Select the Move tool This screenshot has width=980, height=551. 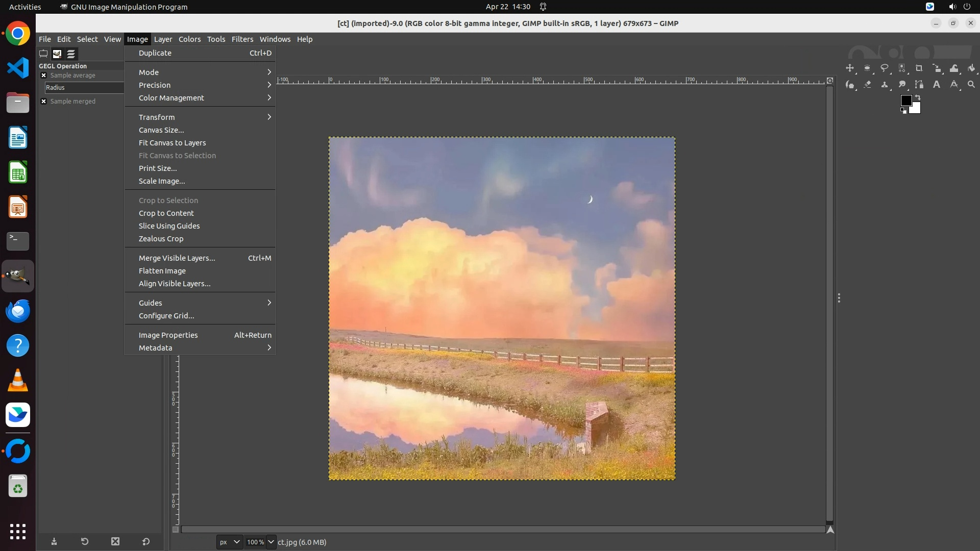(850, 68)
